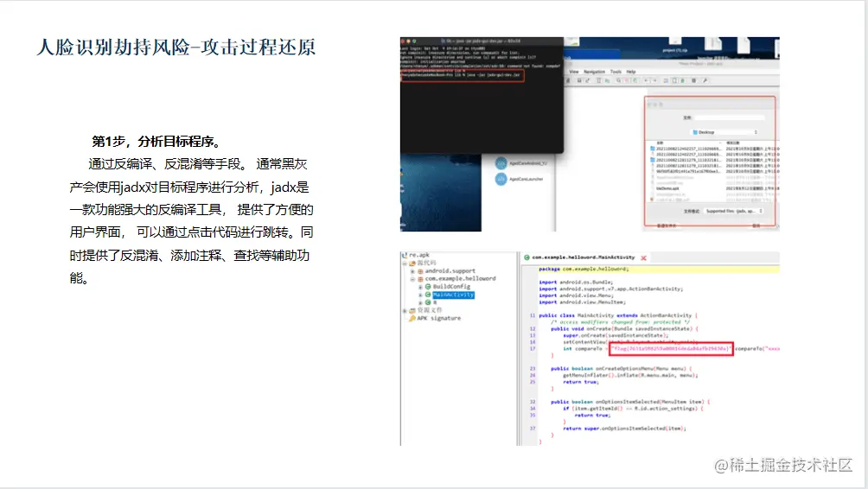
Task: Click the 'package com.example.helloword;' code line
Action: (583, 269)
